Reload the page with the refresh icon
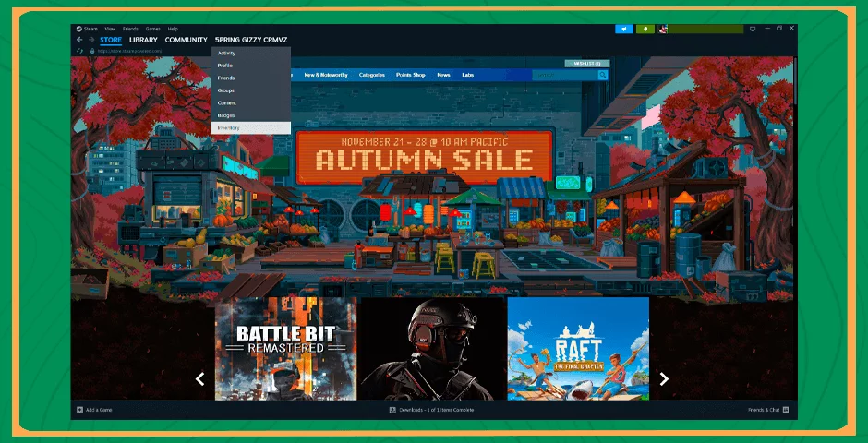868x443 pixels. 79,51
